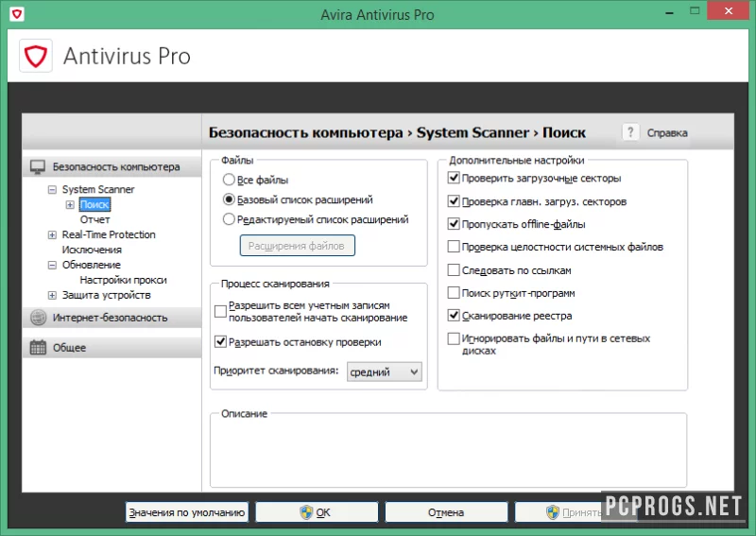Select Отчет in the settings tree
Screen dimensions: 756x536
pyautogui.click(x=95, y=219)
